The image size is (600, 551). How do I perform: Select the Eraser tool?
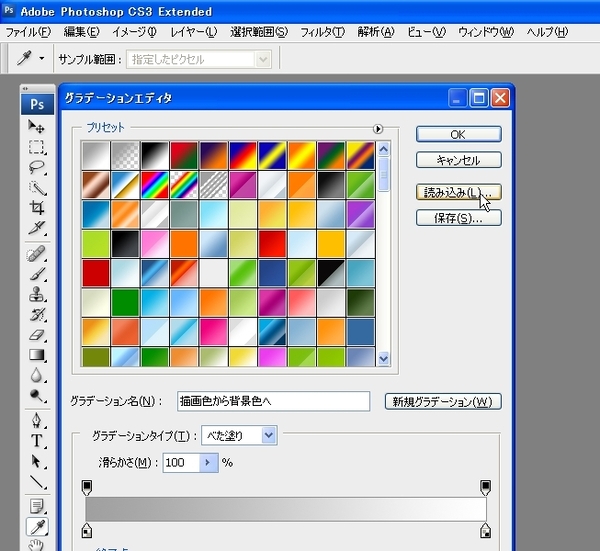pos(37,335)
